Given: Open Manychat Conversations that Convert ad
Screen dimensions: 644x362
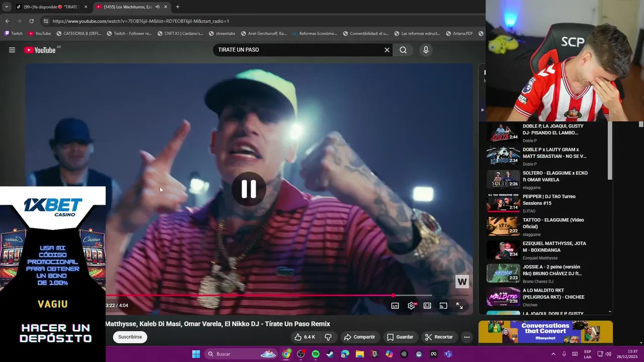Looking at the screenshot, I should 546,332.
